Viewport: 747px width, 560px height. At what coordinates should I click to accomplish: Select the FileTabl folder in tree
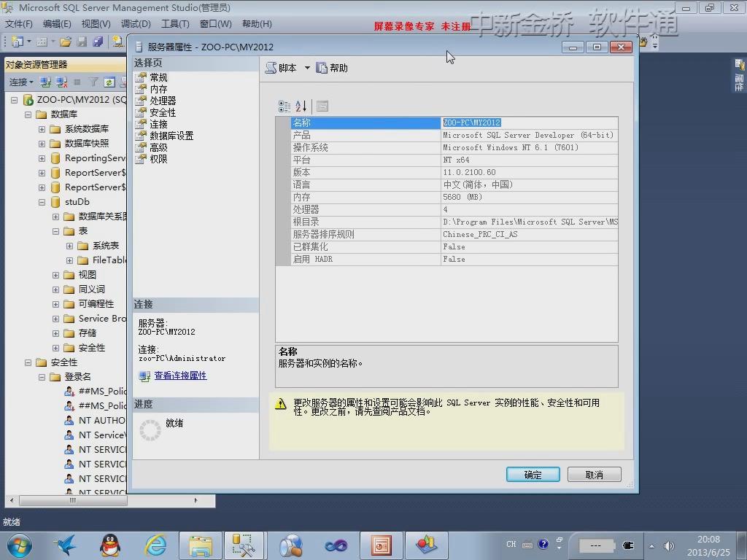coord(109,260)
